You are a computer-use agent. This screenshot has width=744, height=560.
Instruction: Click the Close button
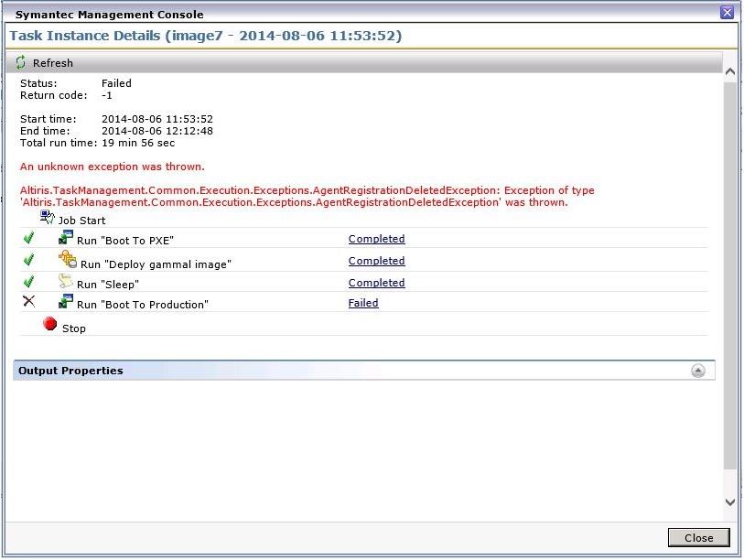click(698, 538)
